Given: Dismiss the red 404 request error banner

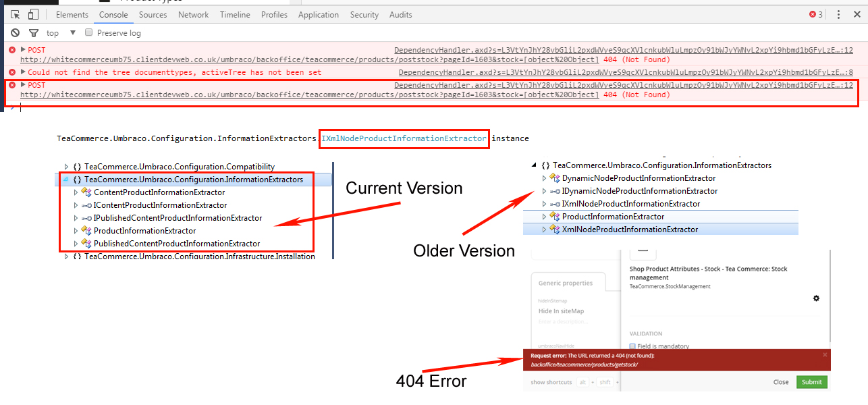Looking at the screenshot, I should pyautogui.click(x=824, y=355).
